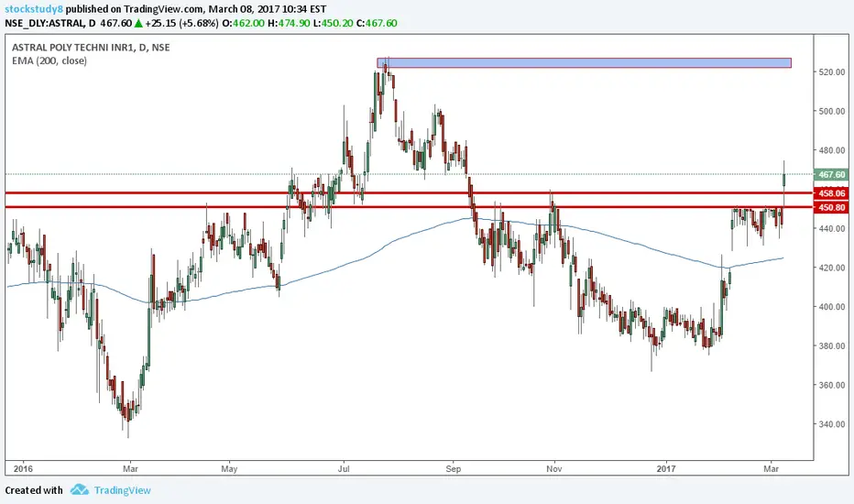Click the Sep time axis label
854x504 pixels.
[454, 468]
